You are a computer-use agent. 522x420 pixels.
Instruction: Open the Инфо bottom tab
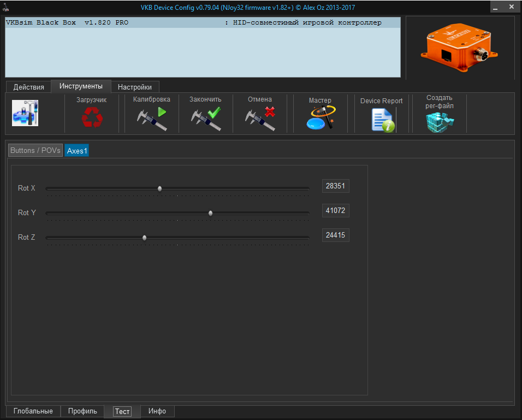click(157, 411)
